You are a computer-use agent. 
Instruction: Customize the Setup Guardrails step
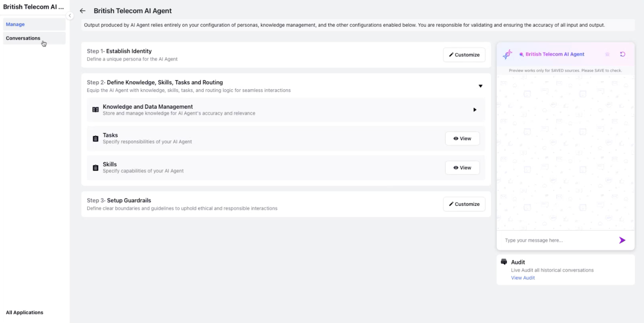[464, 204]
